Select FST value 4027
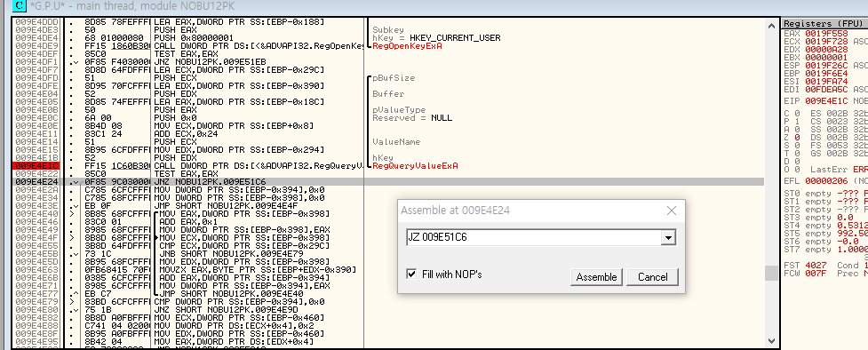This screenshot has height=350, width=868. (816, 266)
